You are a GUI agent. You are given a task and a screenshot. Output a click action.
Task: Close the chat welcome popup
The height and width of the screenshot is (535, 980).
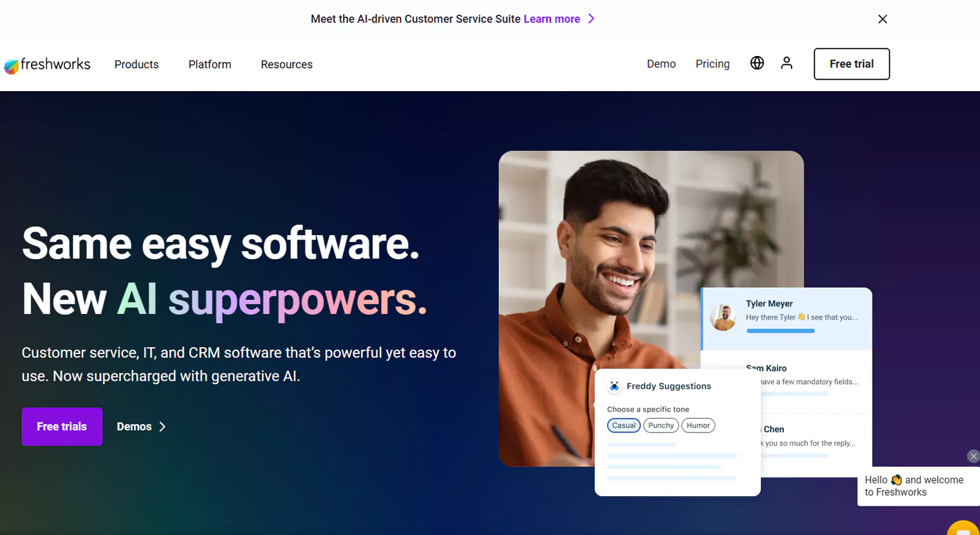973,456
